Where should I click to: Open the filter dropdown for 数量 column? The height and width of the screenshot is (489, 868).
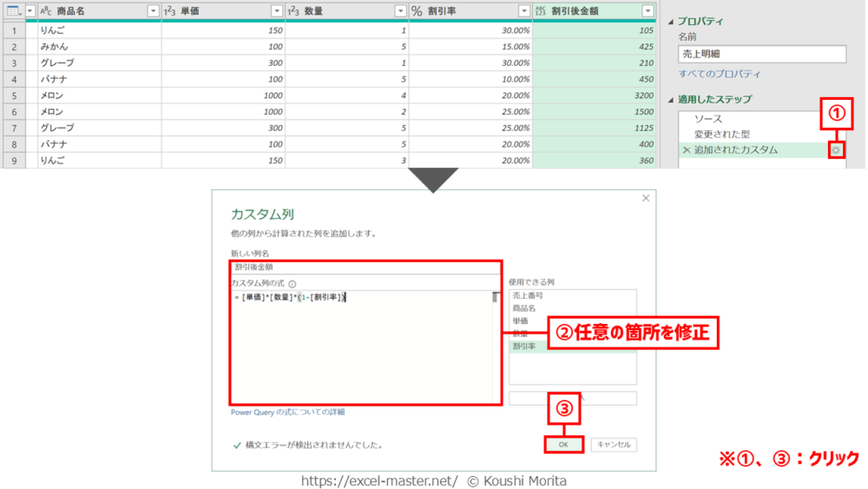[x=400, y=10]
